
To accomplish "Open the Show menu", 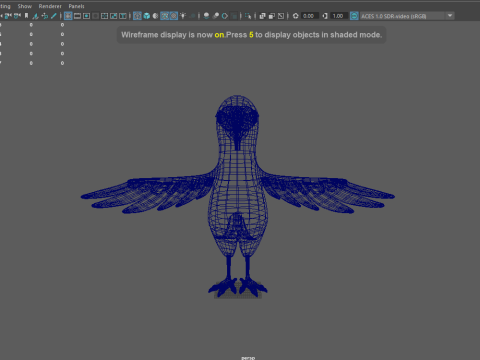I will pos(25,6).
